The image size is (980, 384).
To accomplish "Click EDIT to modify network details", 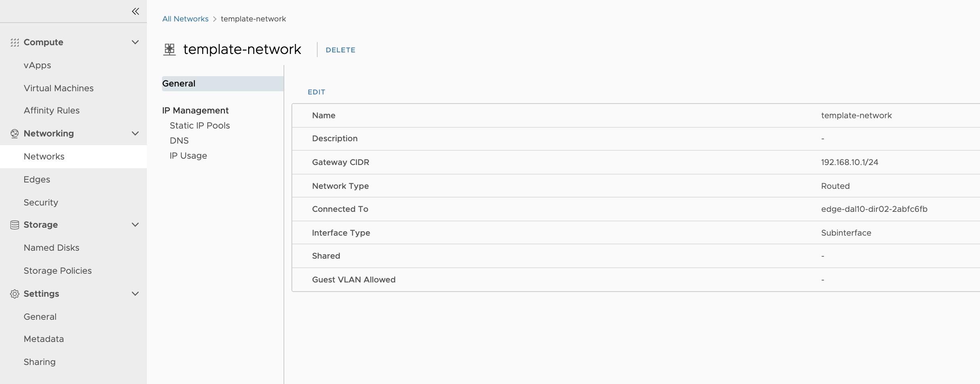I will [316, 92].
